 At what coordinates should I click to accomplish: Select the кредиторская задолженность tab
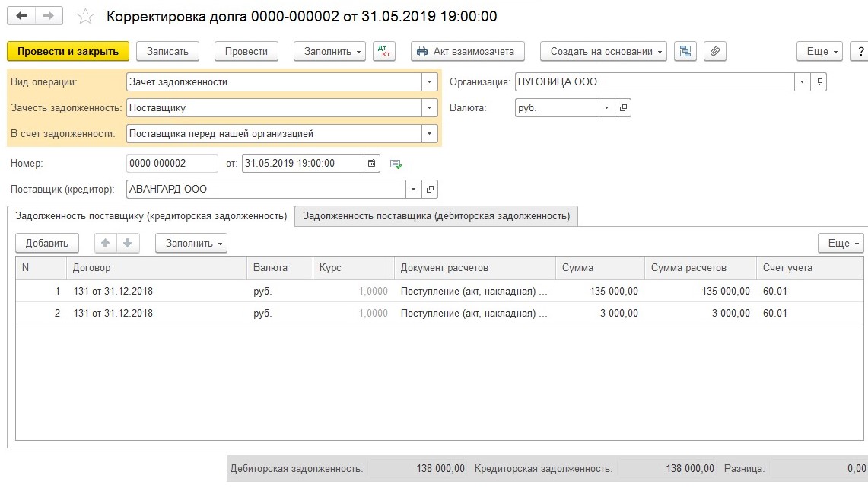click(x=151, y=216)
